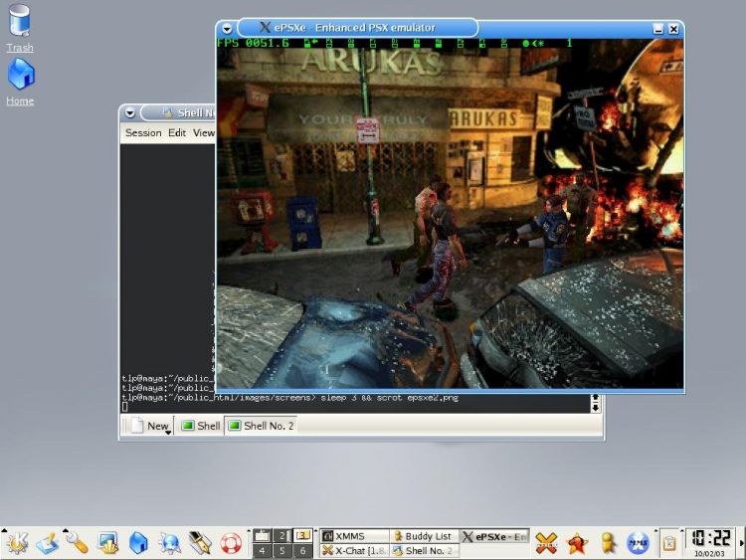Launch the drawing pad panel icon

[x=48, y=543]
